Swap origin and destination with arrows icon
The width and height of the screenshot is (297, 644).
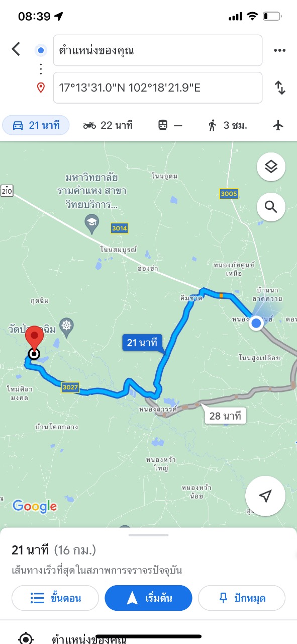[280, 88]
